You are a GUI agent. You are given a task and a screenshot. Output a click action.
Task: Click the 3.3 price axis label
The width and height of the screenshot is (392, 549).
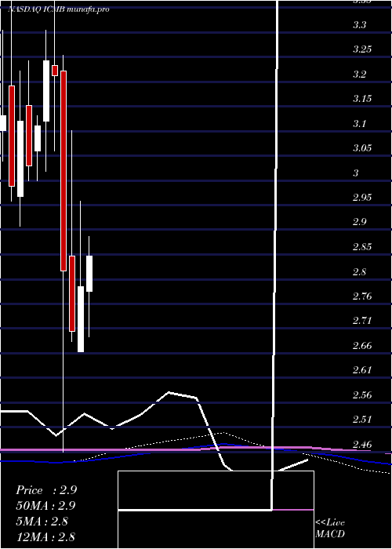(359, 25)
